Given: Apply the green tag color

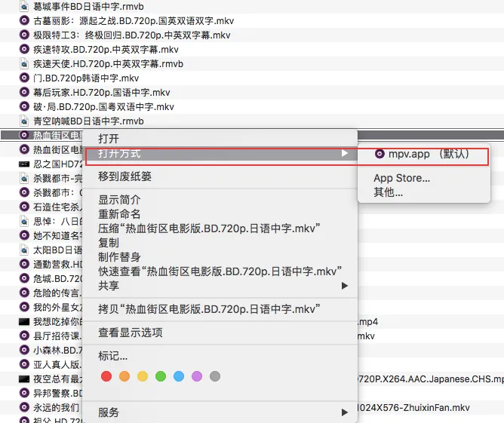Looking at the screenshot, I should tap(161, 376).
